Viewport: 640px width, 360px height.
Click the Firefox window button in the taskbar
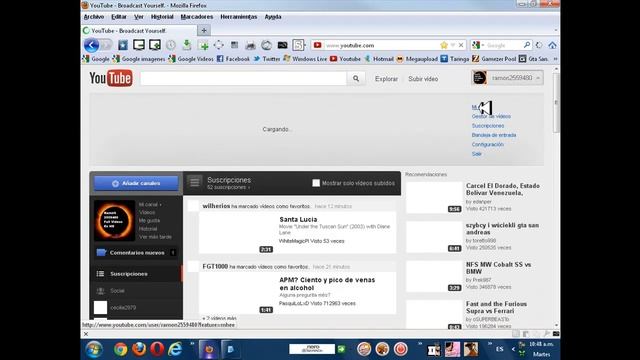[209, 349]
